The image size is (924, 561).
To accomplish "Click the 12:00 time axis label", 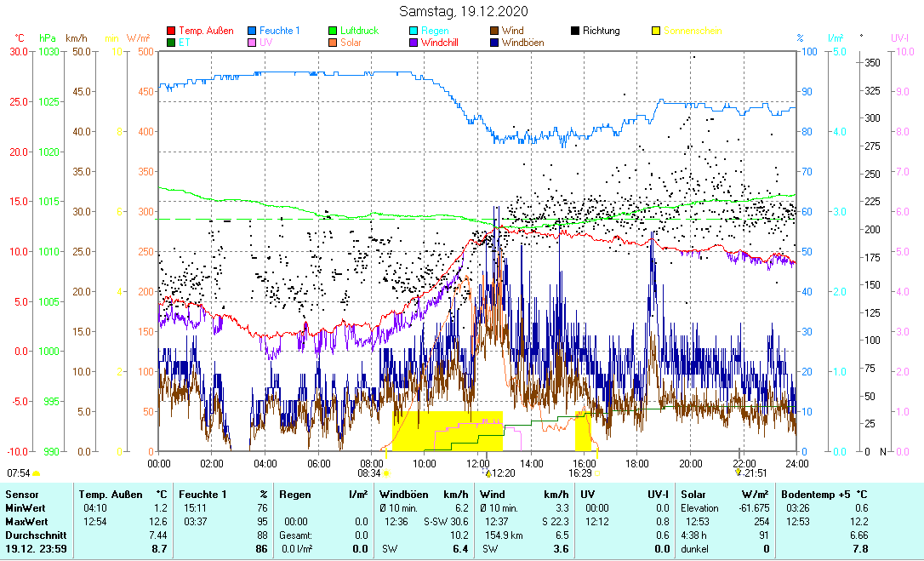I will [478, 463].
